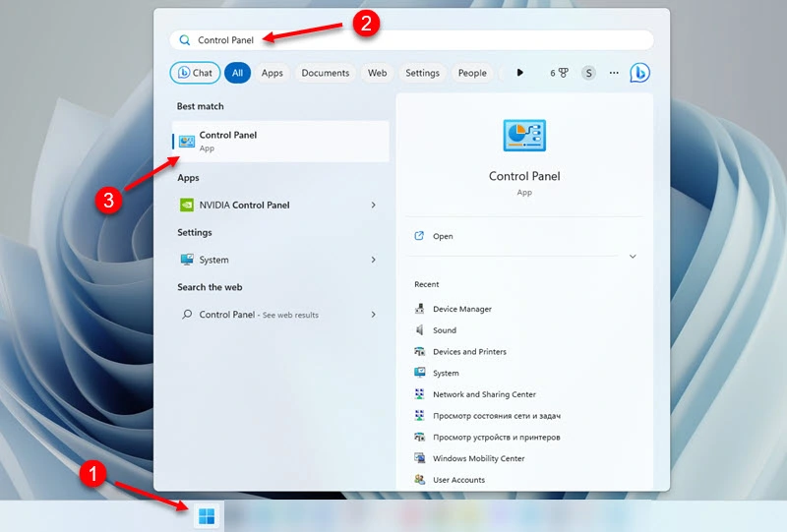Open the three-dot more options menu
The height and width of the screenshot is (532, 787).
pos(614,73)
